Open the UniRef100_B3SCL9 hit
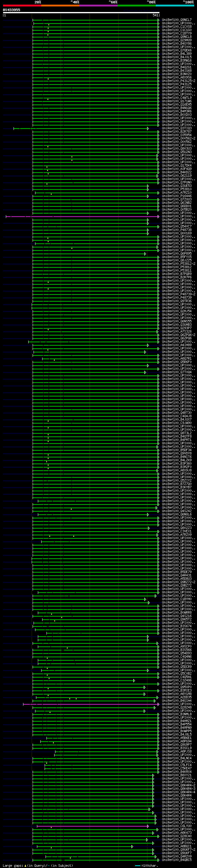 pyautogui.click(x=176, y=748)
